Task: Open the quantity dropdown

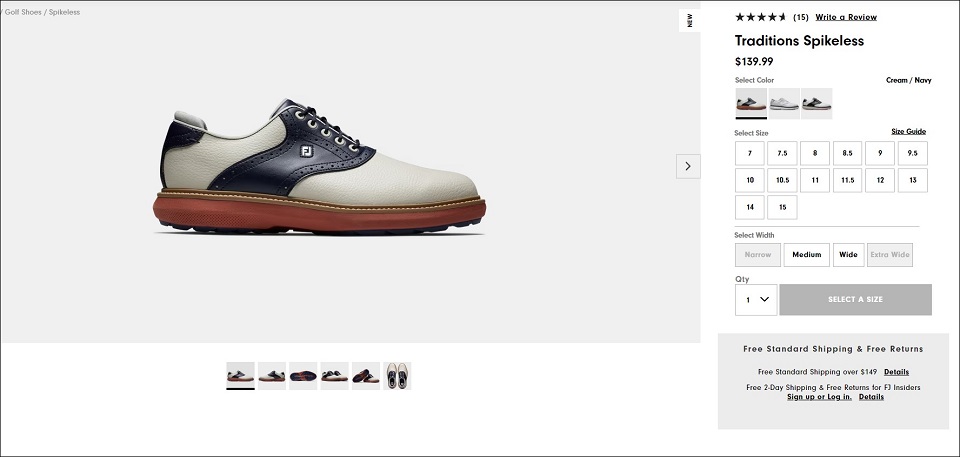Action: (x=756, y=300)
